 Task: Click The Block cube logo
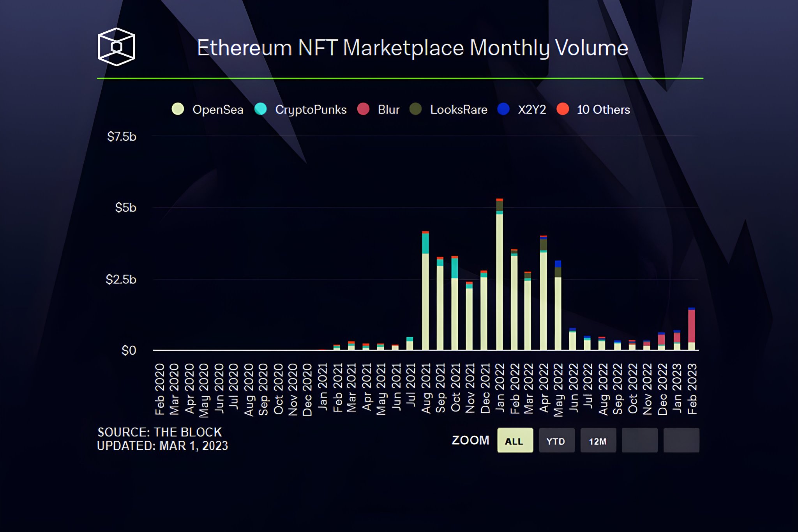(116, 47)
